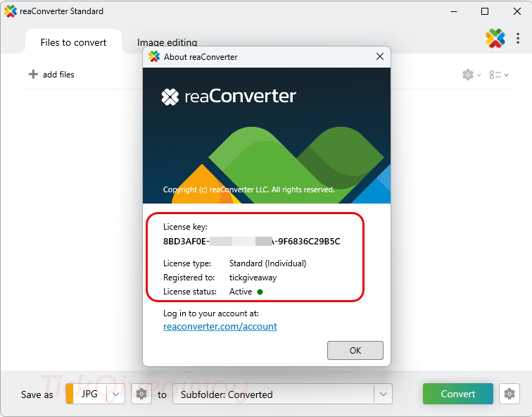Click the Log in to your account text
The image size is (532, 417).
point(210,313)
